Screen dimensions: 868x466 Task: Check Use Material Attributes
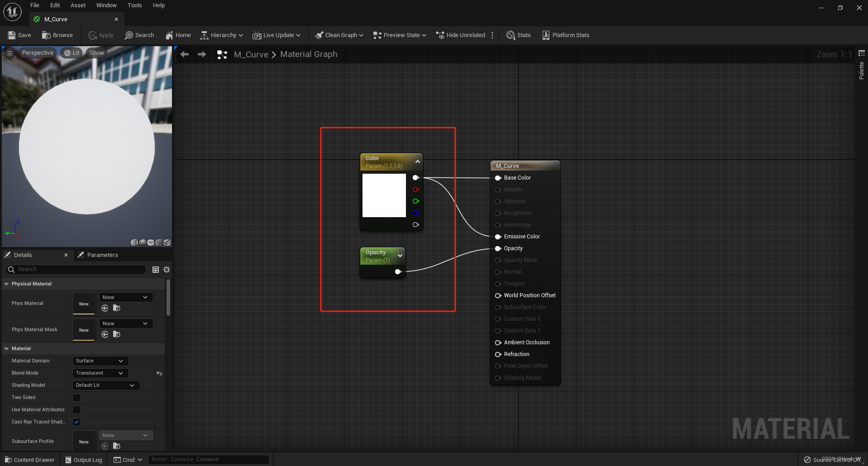click(x=76, y=409)
